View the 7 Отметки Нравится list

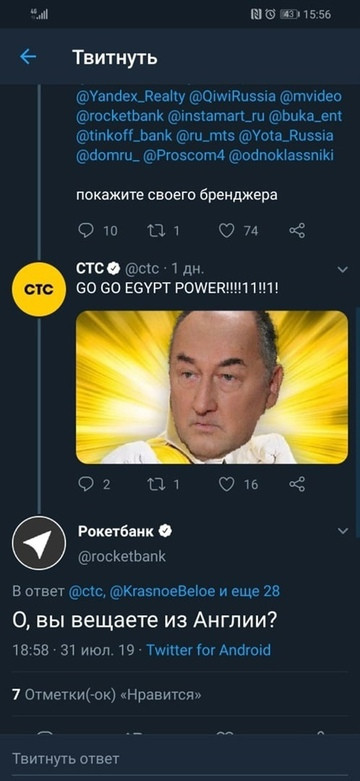click(x=107, y=694)
